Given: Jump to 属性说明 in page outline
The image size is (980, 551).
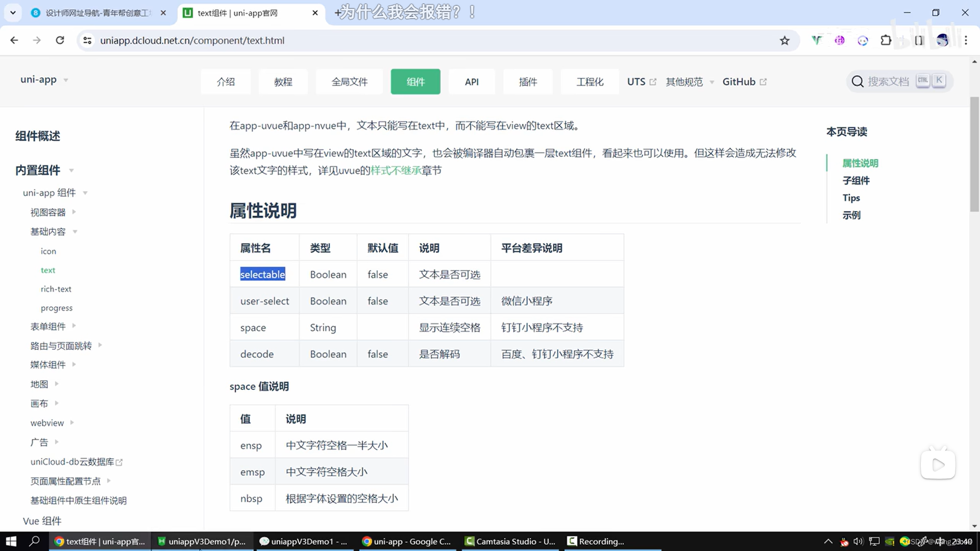Looking at the screenshot, I should click(860, 163).
